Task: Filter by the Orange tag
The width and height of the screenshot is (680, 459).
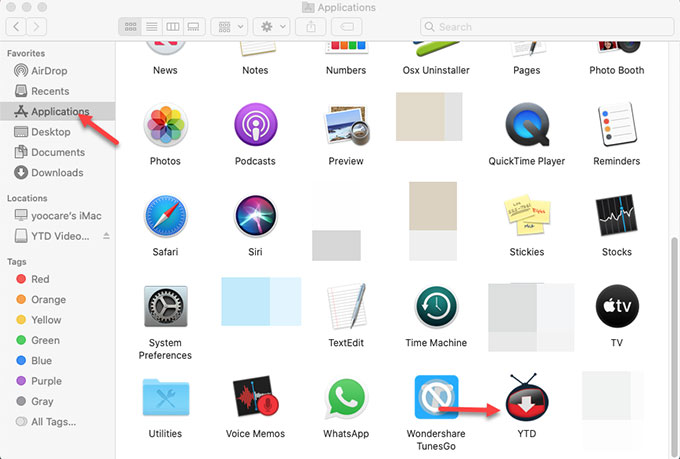Action: pyautogui.click(x=57, y=299)
